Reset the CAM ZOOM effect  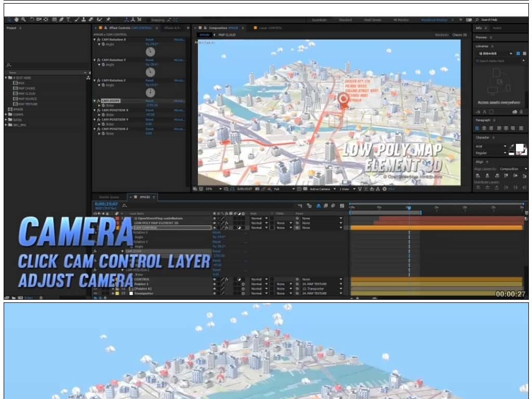tap(150, 101)
